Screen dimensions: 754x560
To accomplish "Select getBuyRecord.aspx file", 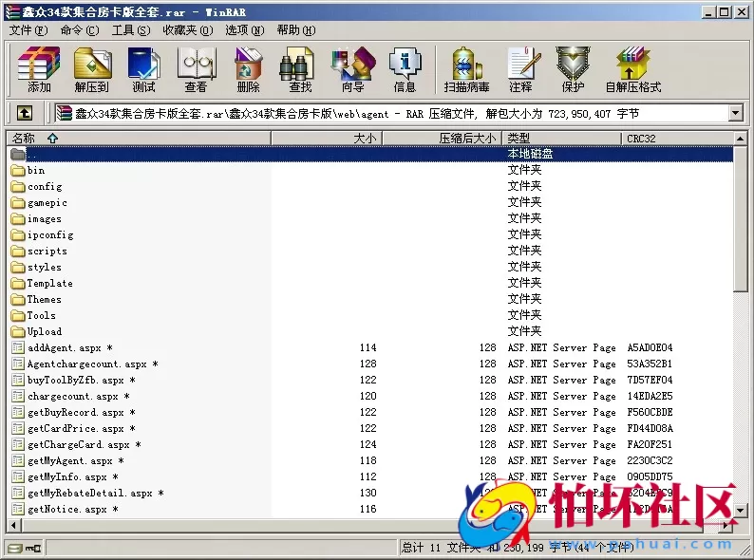I will coord(73,413).
